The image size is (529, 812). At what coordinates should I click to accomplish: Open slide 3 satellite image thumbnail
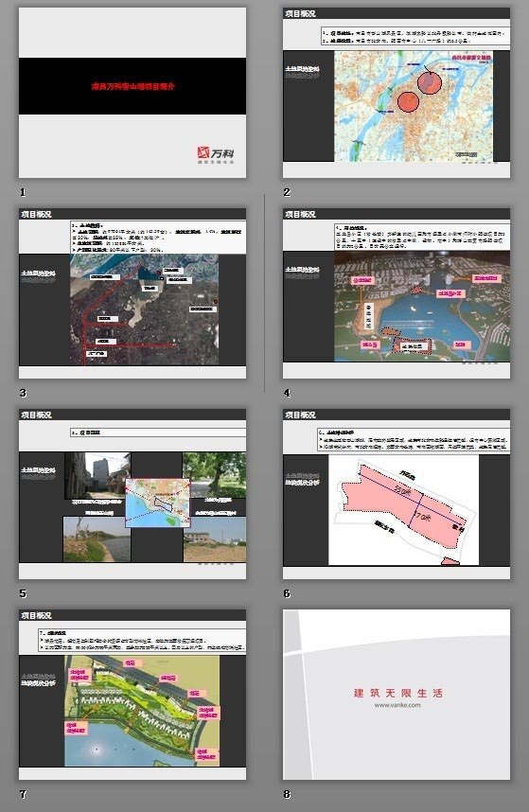tap(132, 293)
